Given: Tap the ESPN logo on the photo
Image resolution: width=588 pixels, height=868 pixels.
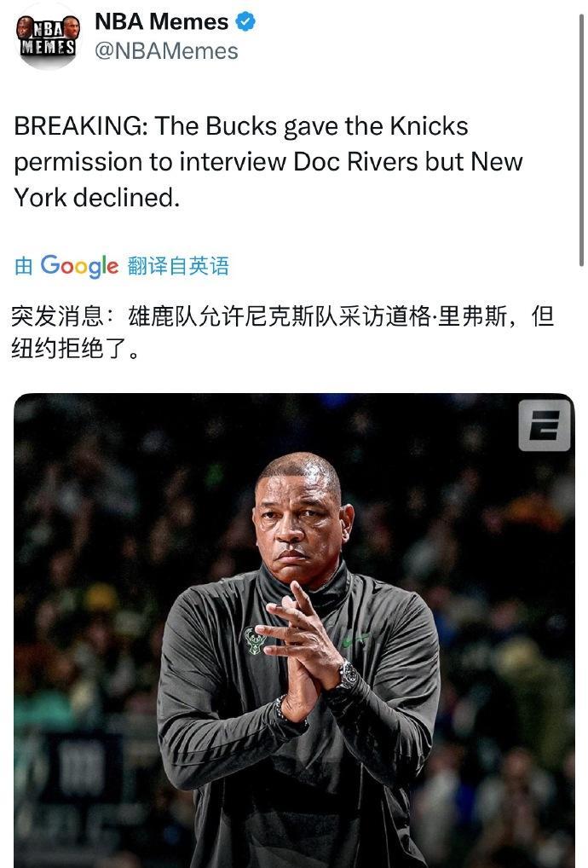Looking at the screenshot, I should pyautogui.click(x=545, y=425).
